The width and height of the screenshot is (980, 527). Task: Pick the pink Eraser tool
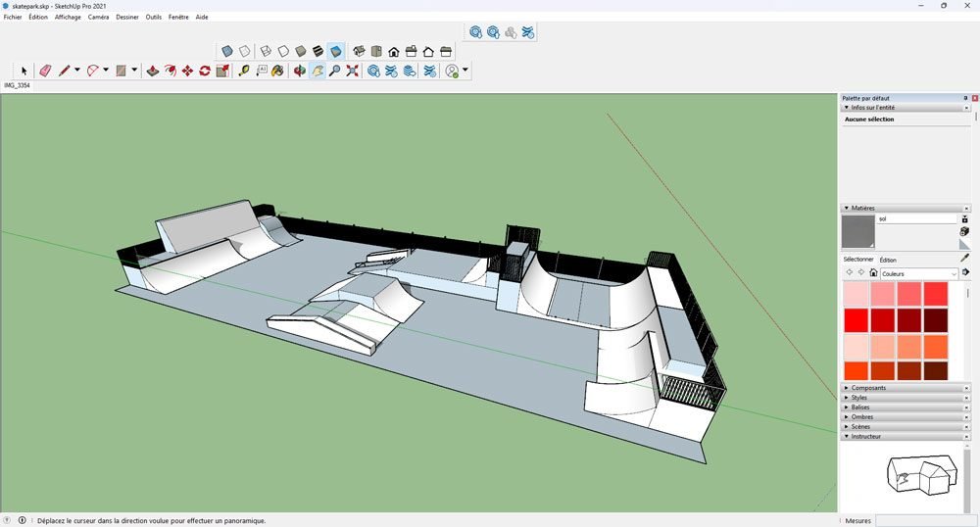click(x=45, y=71)
